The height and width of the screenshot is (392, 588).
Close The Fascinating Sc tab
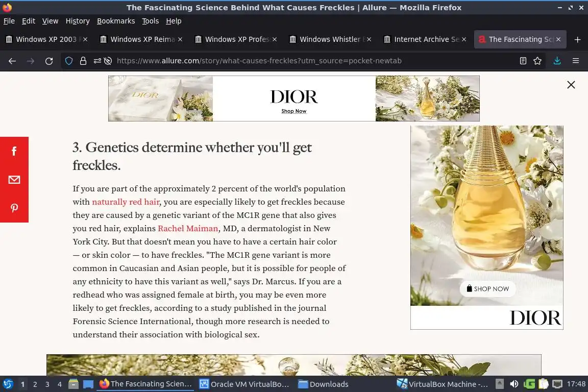click(558, 39)
